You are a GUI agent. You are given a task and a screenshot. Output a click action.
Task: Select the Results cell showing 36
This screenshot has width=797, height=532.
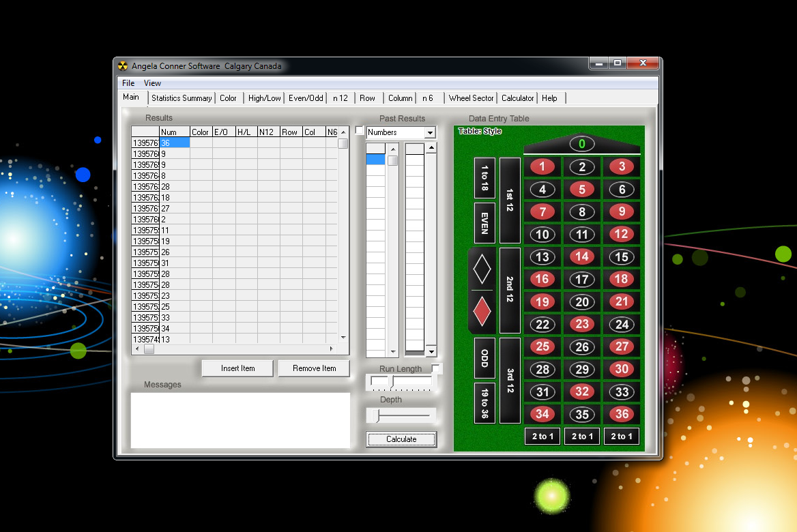[175, 143]
